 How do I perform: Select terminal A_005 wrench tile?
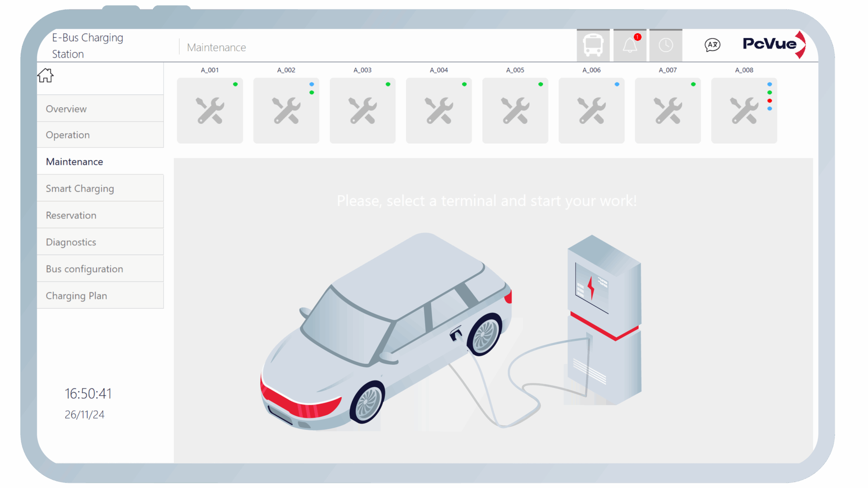pos(515,111)
